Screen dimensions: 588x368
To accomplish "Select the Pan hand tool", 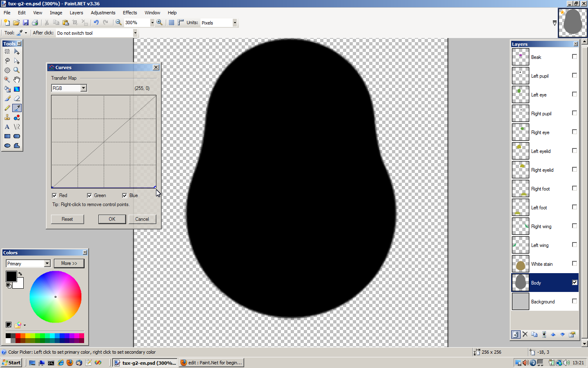I will click(x=17, y=80).
